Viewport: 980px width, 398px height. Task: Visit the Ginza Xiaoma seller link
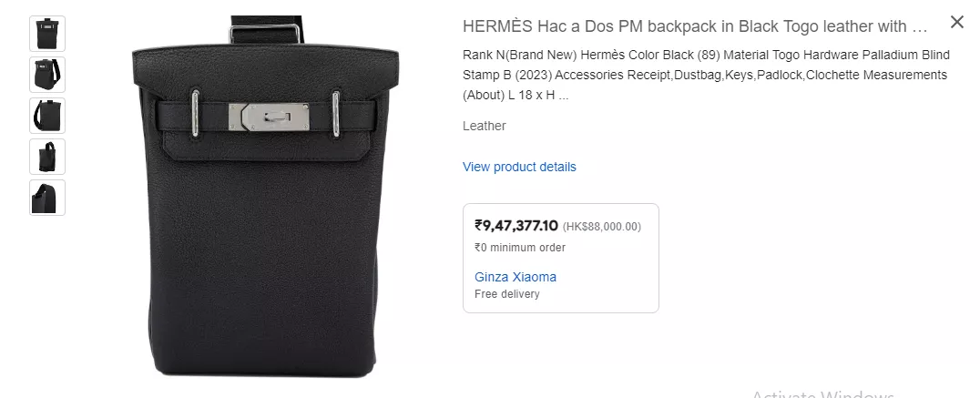(515, 277)
